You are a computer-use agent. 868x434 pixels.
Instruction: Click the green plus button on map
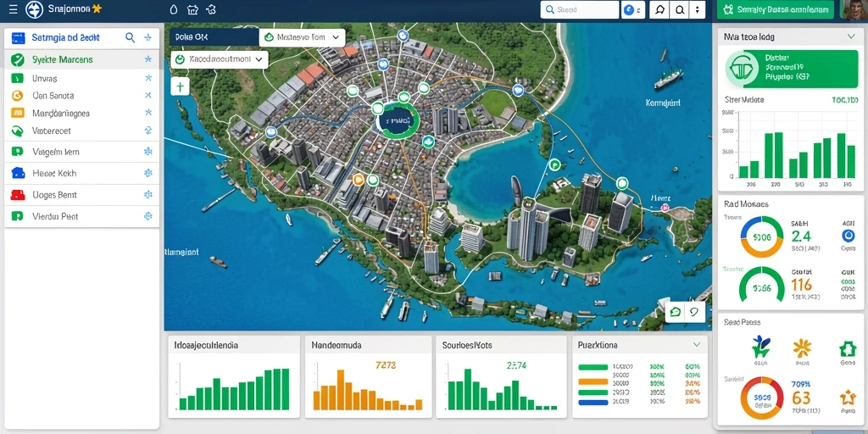(x=180, y=86)
